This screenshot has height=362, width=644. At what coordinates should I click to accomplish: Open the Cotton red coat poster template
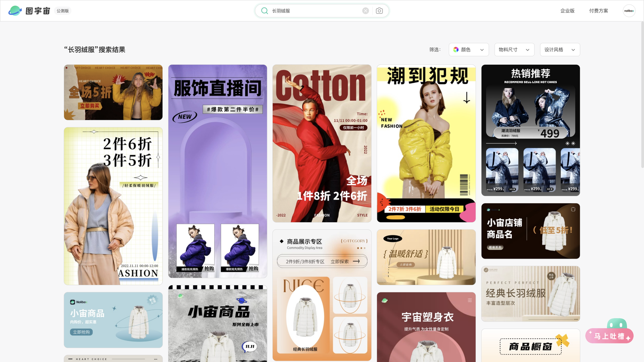point(322,143)
